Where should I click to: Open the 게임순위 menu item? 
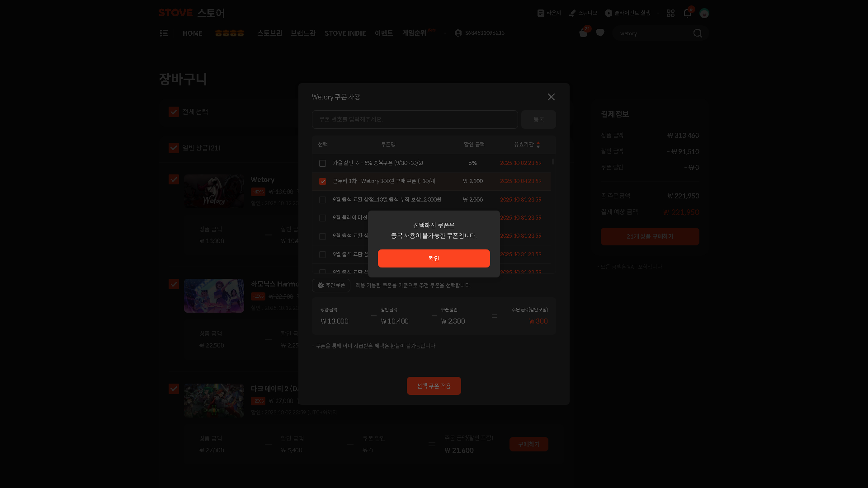coord(414,33)
